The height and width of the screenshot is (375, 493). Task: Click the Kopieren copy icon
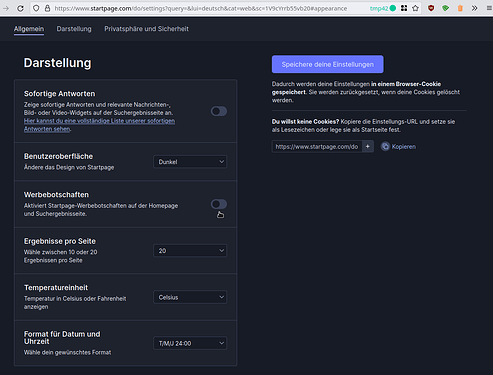[385, 147]
